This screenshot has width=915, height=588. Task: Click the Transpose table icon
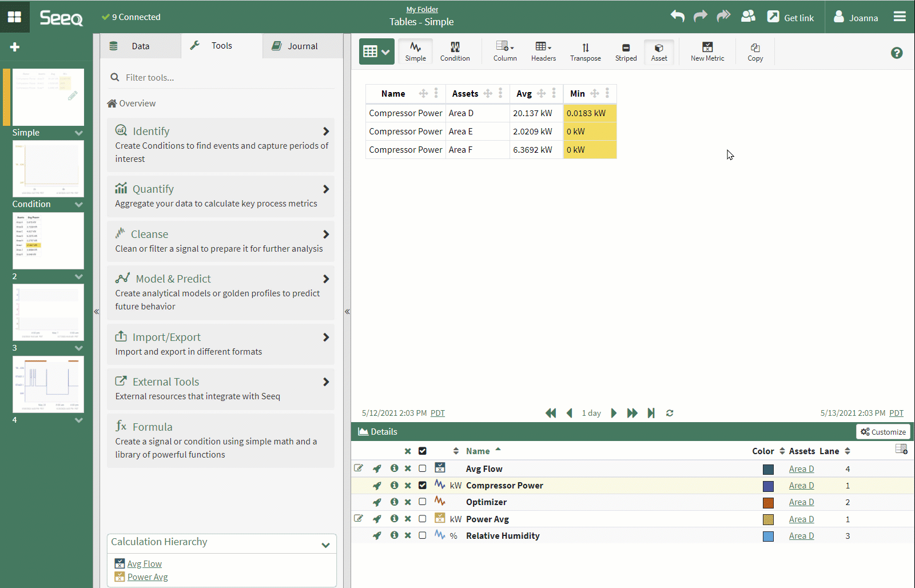[585, 51]
